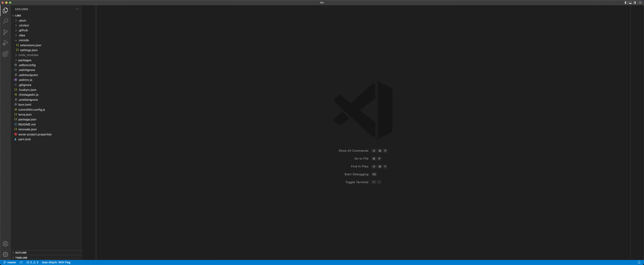Viewport: 644px width, 265px height.
Task: Open Manage settings gear at sidebar bottom
Action: point(5,254)
